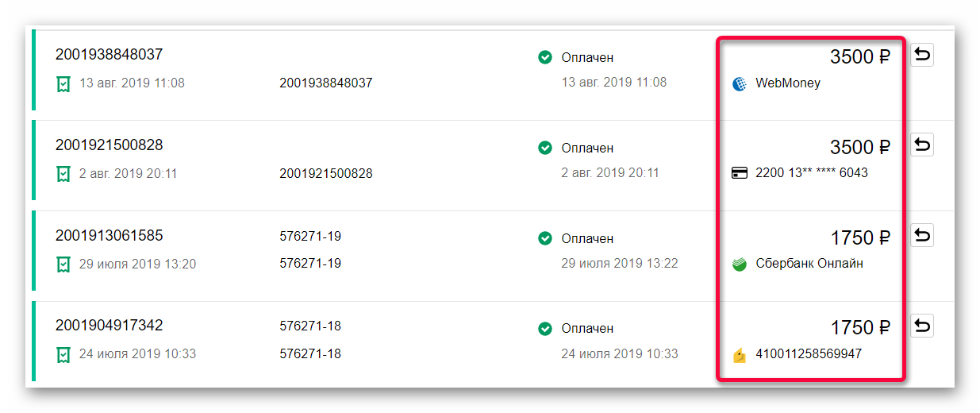Screen dimensions: 980x413
Task: Click refund arrow for wallet 410011258569947 payment
Action: click(x=921, y=326)
